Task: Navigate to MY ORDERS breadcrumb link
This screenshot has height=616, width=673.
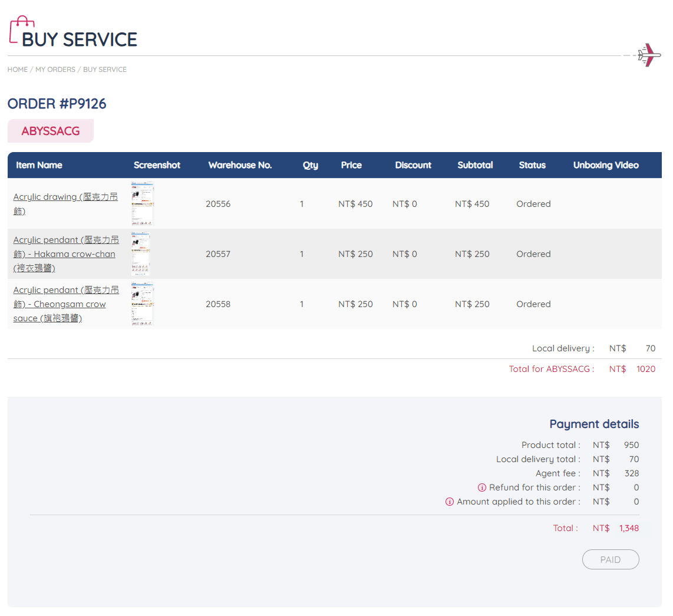Action: 55,70
